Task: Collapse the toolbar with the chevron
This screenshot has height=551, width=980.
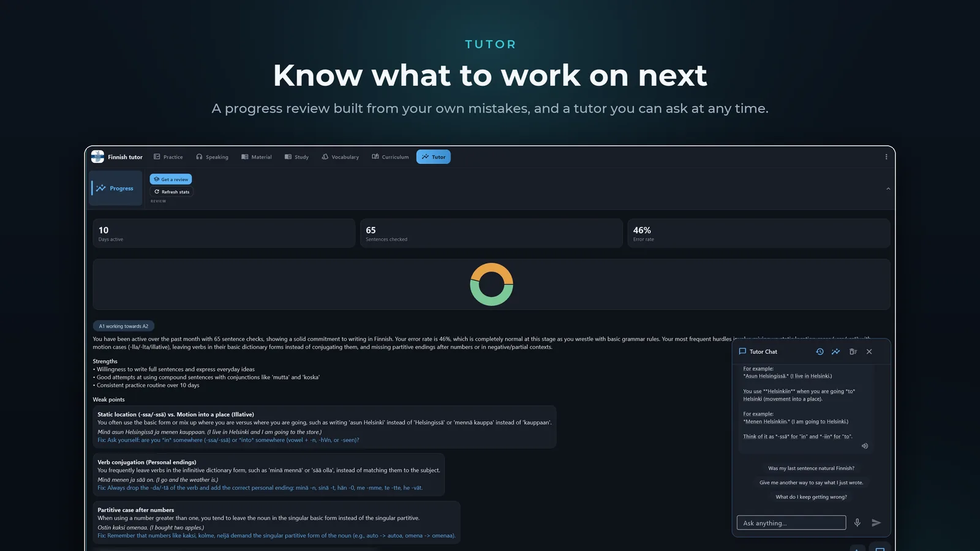Action: pyautogui.click(x=888, y=189)
